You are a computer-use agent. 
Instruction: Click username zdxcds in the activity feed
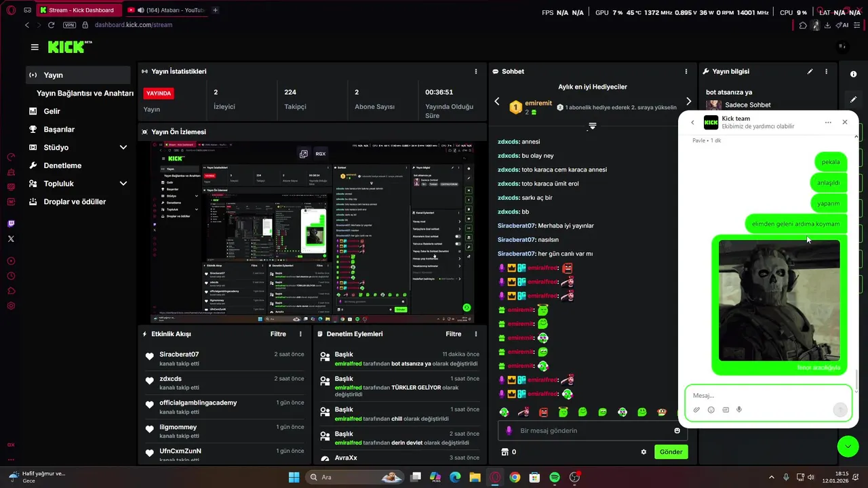click(170, 379)
